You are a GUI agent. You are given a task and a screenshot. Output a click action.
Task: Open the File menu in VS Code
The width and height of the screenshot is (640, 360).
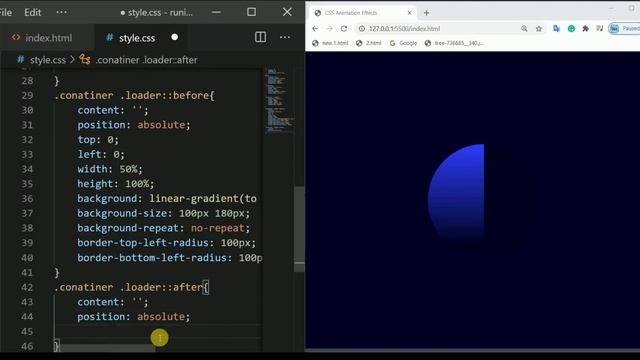click(6, 12)
